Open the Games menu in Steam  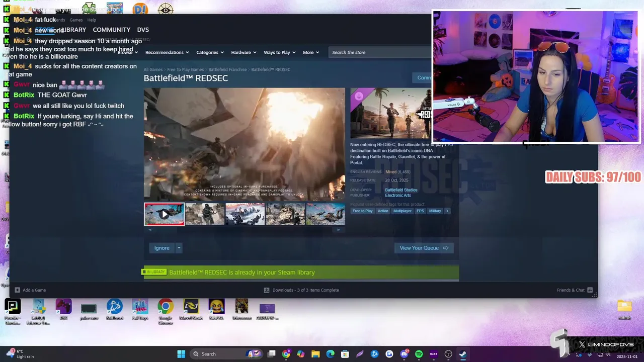76,20
